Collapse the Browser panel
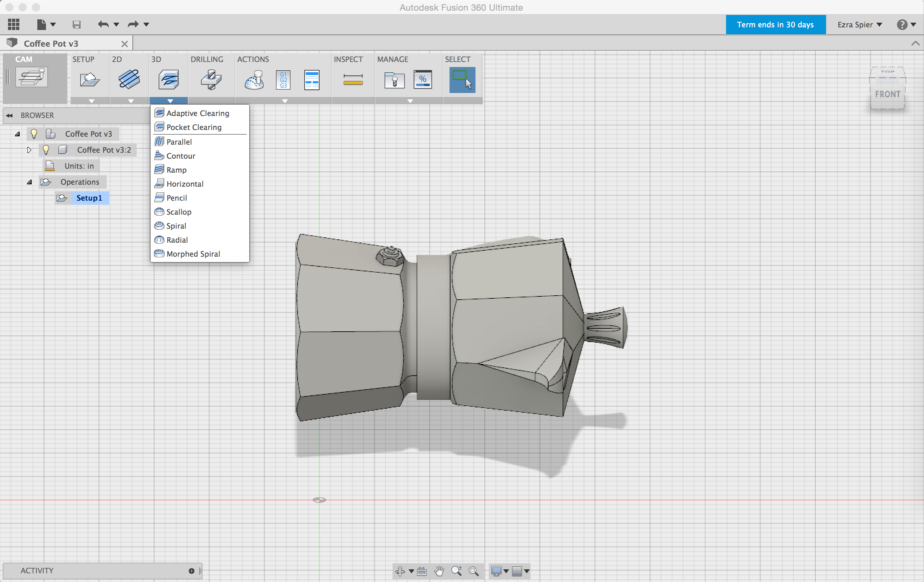Viewport: 924px width, 582px height. pos(9,115)
